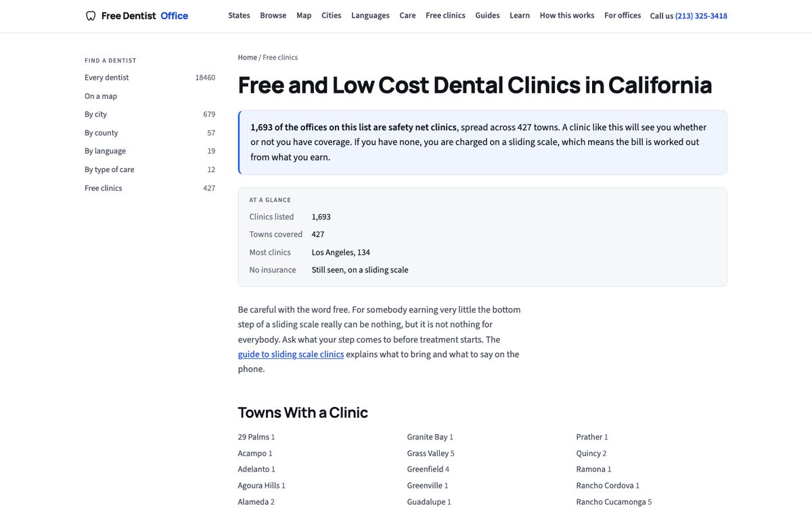Click the 'Find a dentist' sidebar heading
This screenshot has width=812, height=508.
point(110,61)
